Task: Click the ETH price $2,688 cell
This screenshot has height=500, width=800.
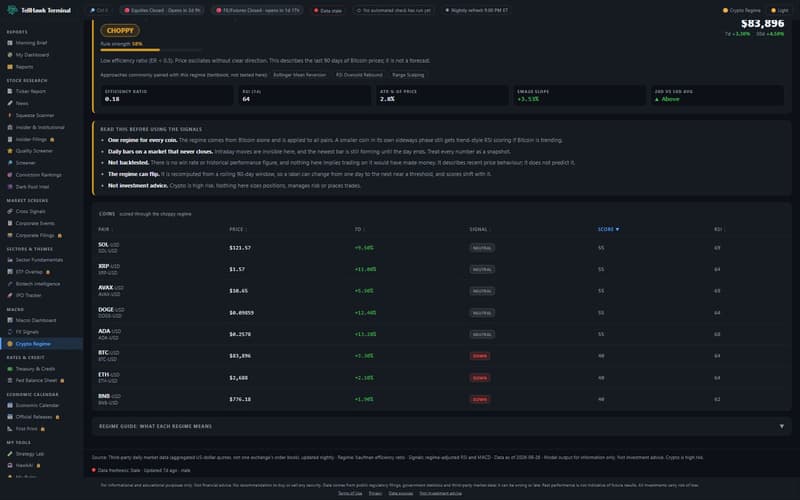Action: point(237,378)
